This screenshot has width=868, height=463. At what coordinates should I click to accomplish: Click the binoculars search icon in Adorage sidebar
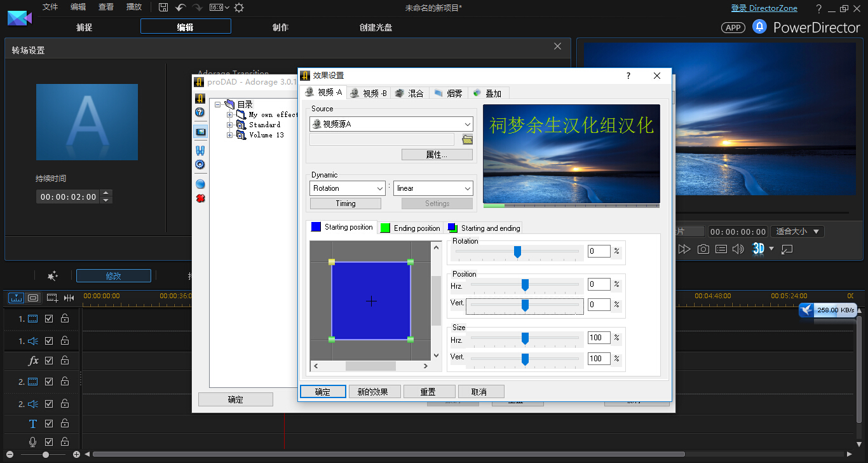click(x=200, y=151)
